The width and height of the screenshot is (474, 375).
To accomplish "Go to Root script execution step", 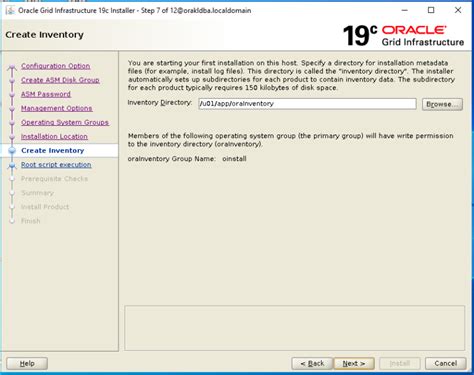I will click(x=56, y=165).
